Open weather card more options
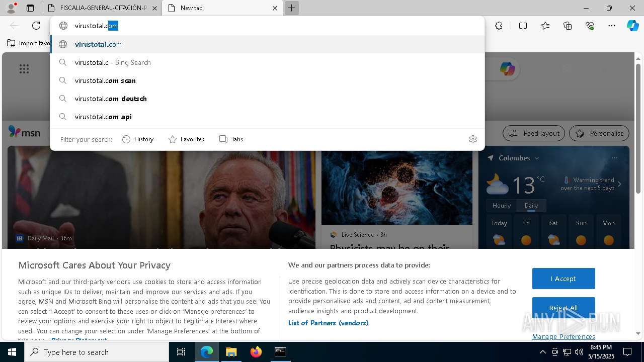 pyautogui.click(x=614, y=158)
